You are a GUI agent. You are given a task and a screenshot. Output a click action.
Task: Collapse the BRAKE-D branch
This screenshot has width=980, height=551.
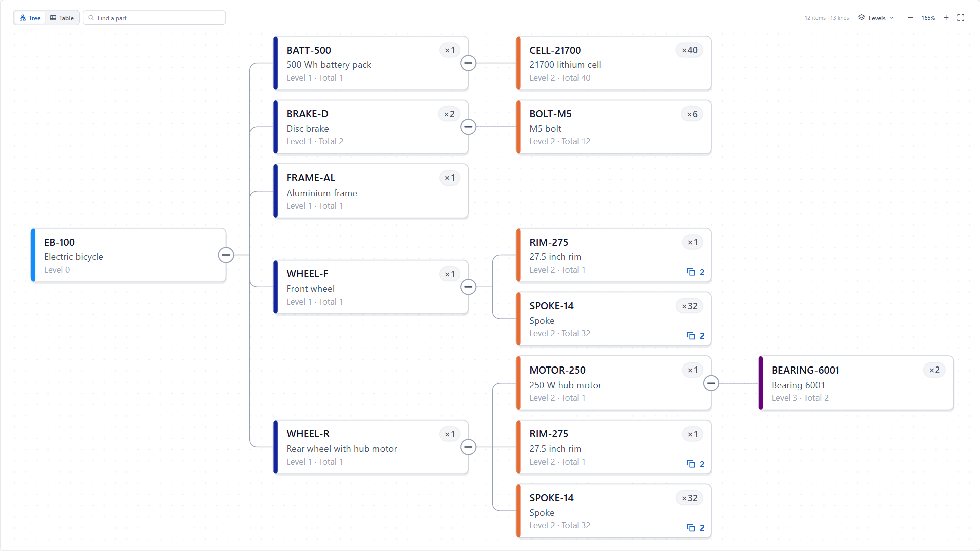pyautogui.click(x=468, y=127)
